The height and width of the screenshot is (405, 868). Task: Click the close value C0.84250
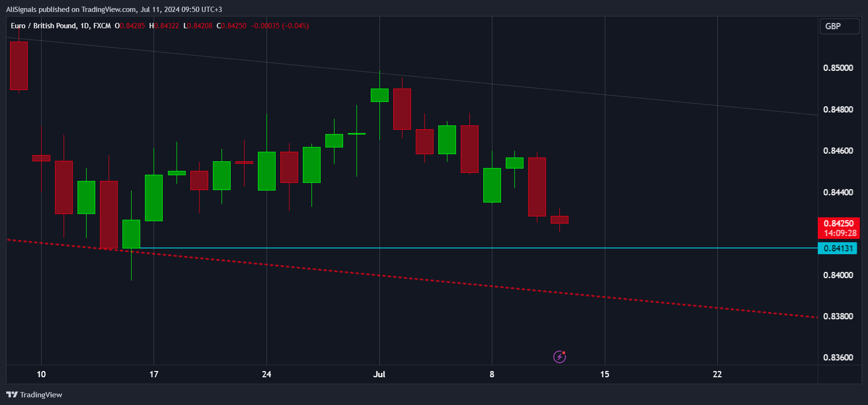pyautogui.click(x=232, y=26)
